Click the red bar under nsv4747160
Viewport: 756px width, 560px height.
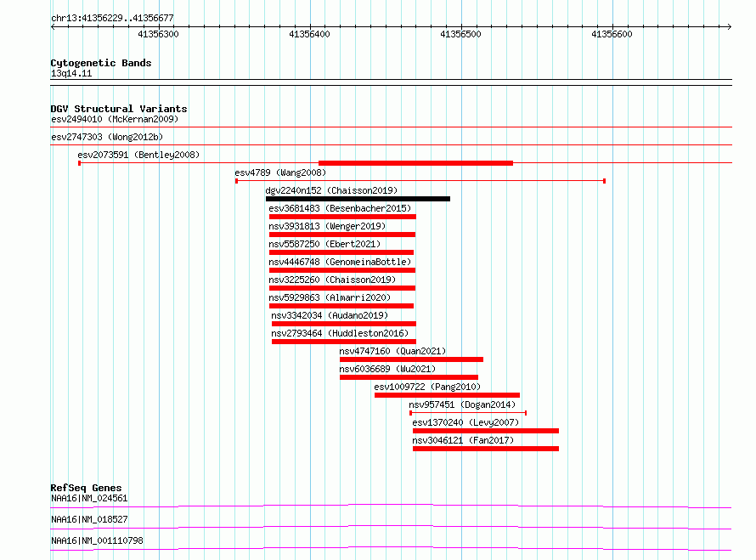point(411,359)
